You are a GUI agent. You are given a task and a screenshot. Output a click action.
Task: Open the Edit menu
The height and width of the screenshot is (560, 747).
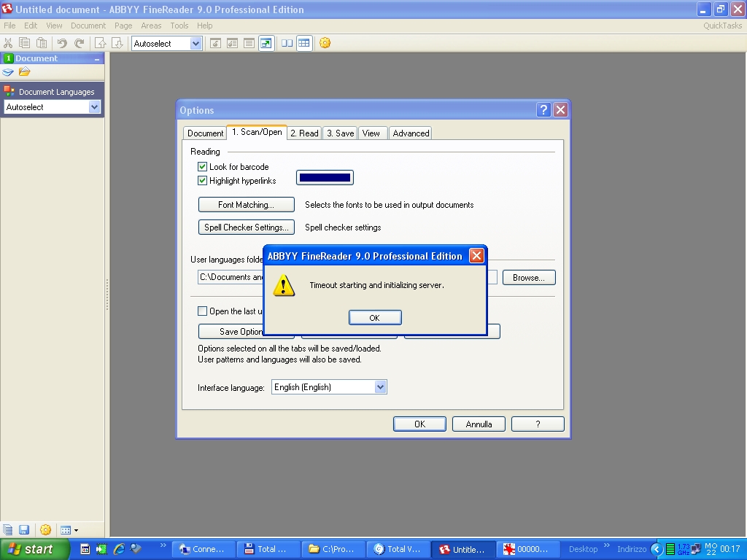click(31, 26)
